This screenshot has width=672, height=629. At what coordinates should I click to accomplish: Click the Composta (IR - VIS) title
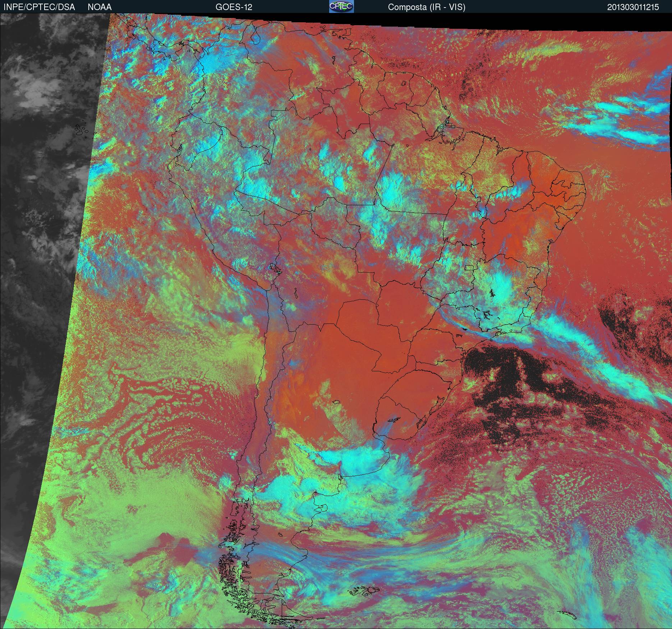pyautogui.click(x=427, y=7)
